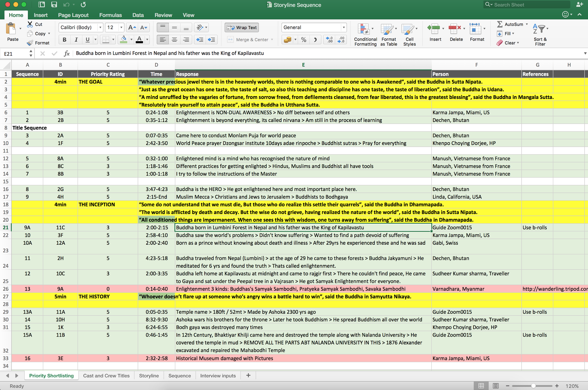
Task: Click the Format Painter brush icon
Action: click(30, 43)
